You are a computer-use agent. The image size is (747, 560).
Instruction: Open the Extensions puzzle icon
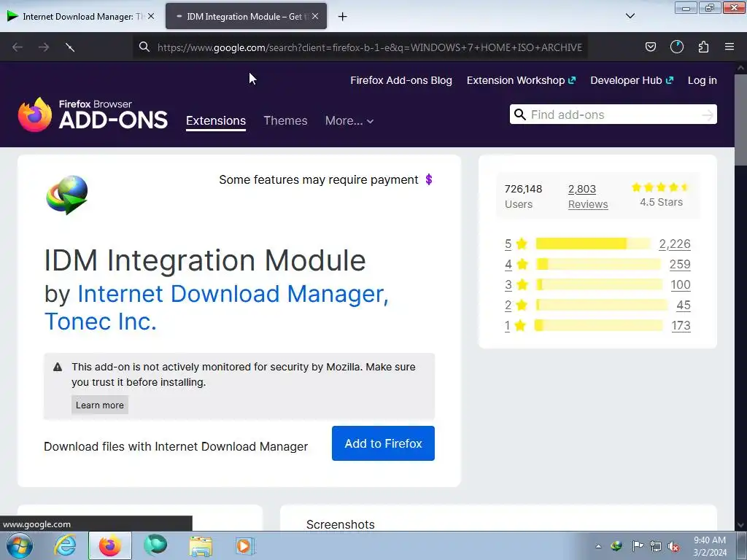(x=703, y=47)
